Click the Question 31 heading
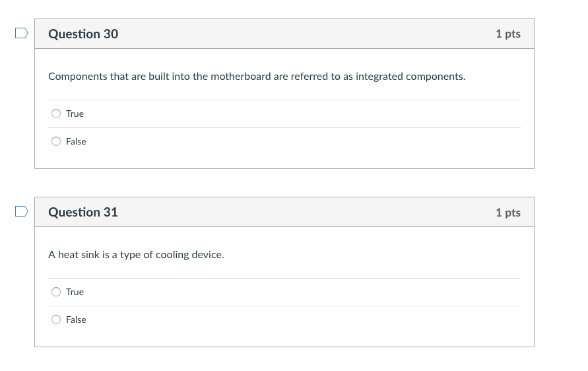The width and height of the screenshot is (588, 371). pos(83,212)
